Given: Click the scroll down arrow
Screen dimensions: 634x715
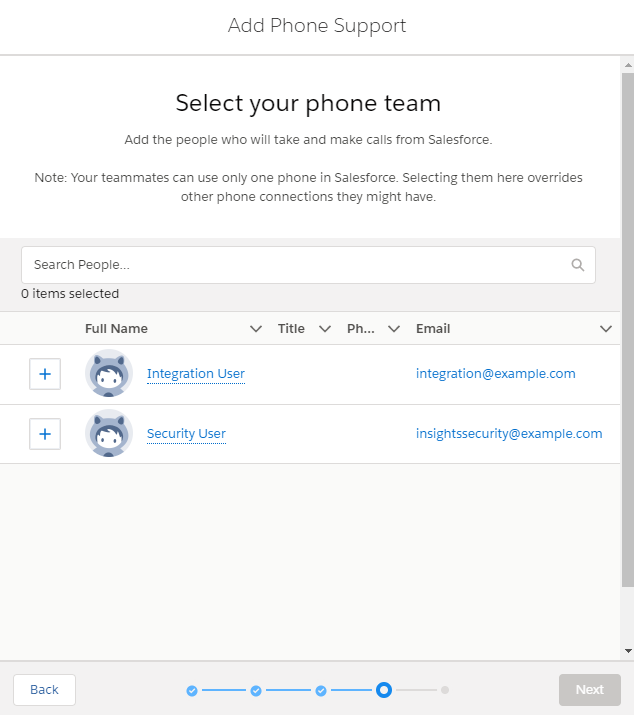Looking at the screenshot, I should (628, 651).
